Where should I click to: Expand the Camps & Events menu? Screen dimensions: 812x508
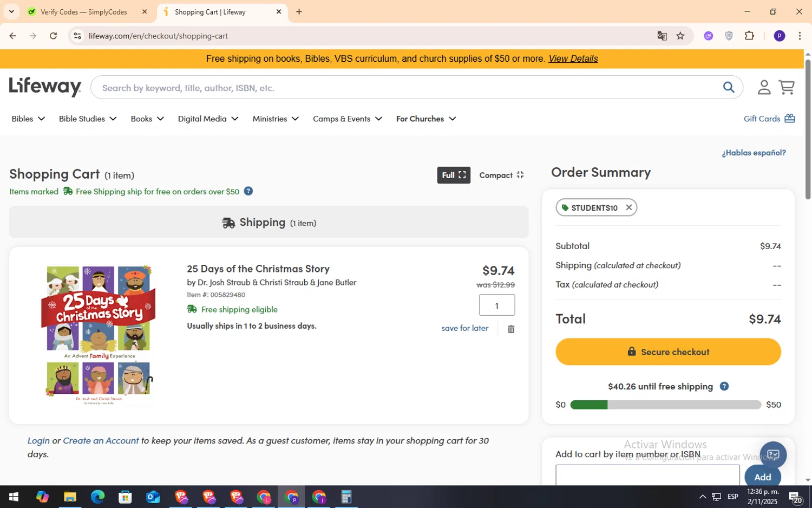coord(348,119)
